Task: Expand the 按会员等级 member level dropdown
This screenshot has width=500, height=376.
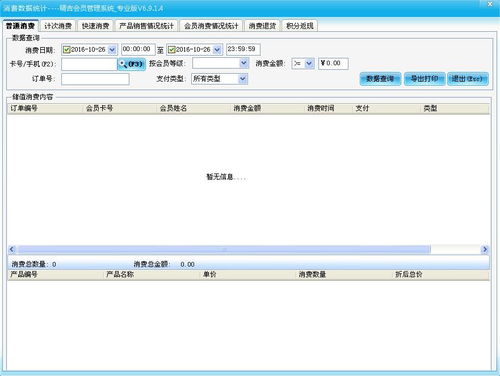Action: pyautogui.click(x=244, y=63)
